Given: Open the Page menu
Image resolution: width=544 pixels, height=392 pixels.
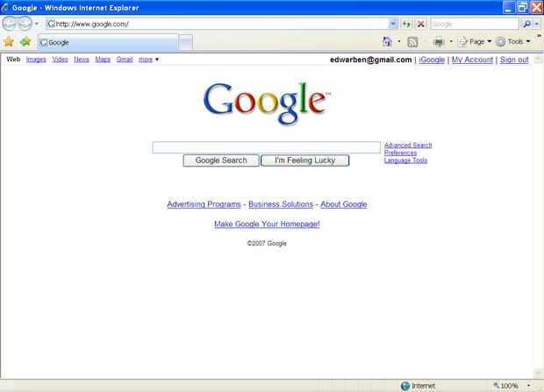Looking at the screenshot, I should [475, 42].
